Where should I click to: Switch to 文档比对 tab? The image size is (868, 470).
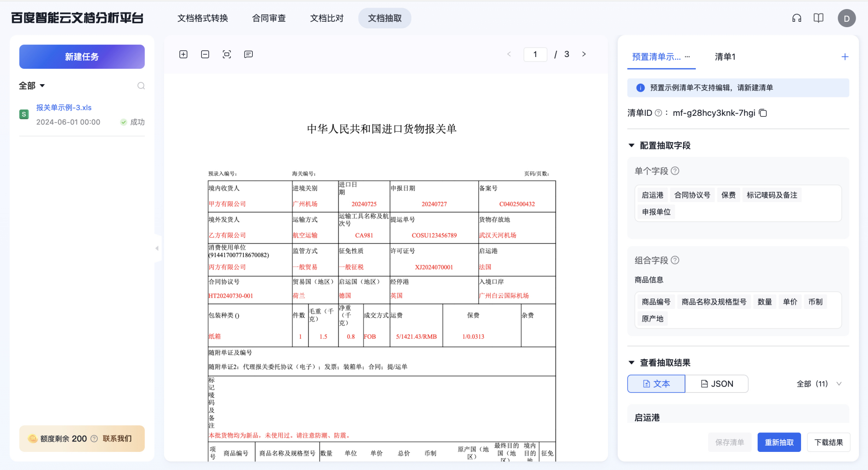(327, 18)
